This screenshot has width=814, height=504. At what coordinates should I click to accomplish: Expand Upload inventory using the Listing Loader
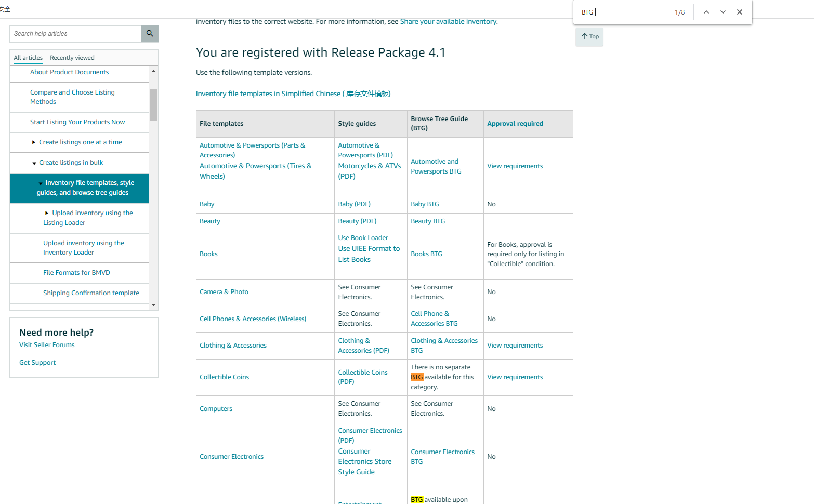(x=47, y=213)
